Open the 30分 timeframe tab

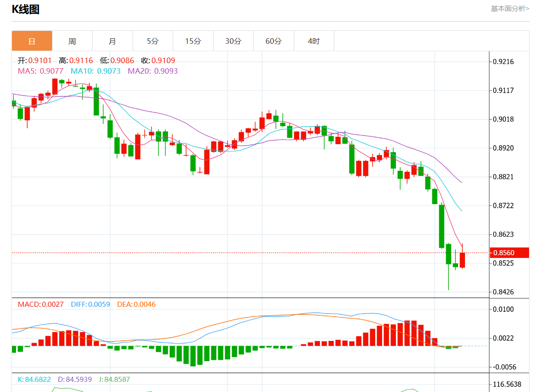click(233, 41)
